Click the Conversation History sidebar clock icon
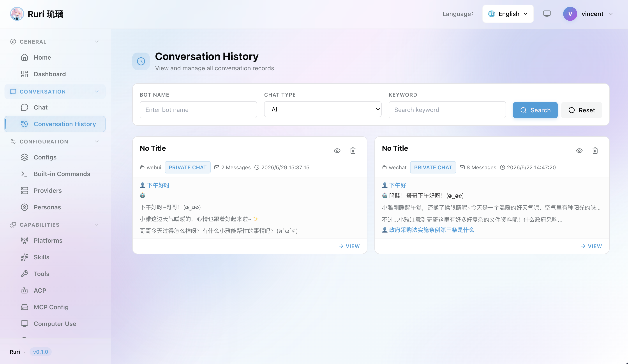Image resolution: width=628 pixels, height=364 pixels. pyautogui.click(x=25, y=124)
